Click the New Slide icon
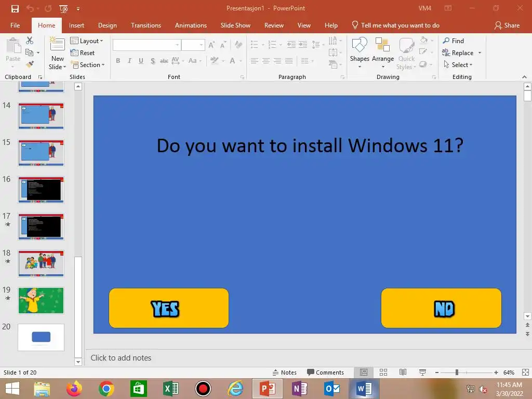The image size is (532, 399). [57, 45]
